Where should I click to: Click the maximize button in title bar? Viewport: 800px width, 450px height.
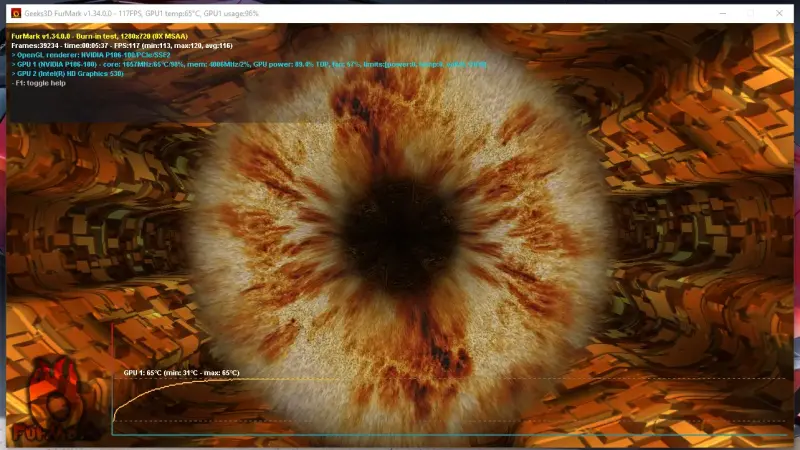(751, 13)
